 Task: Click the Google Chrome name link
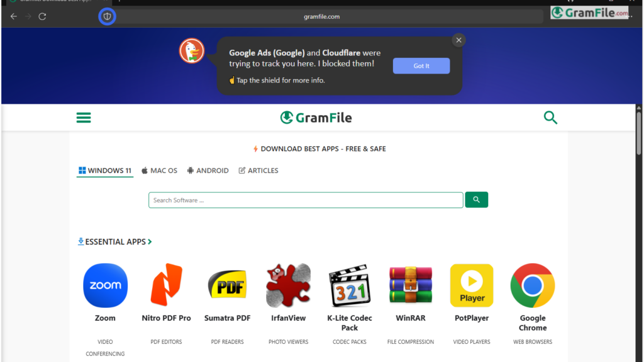click(533, 323)
